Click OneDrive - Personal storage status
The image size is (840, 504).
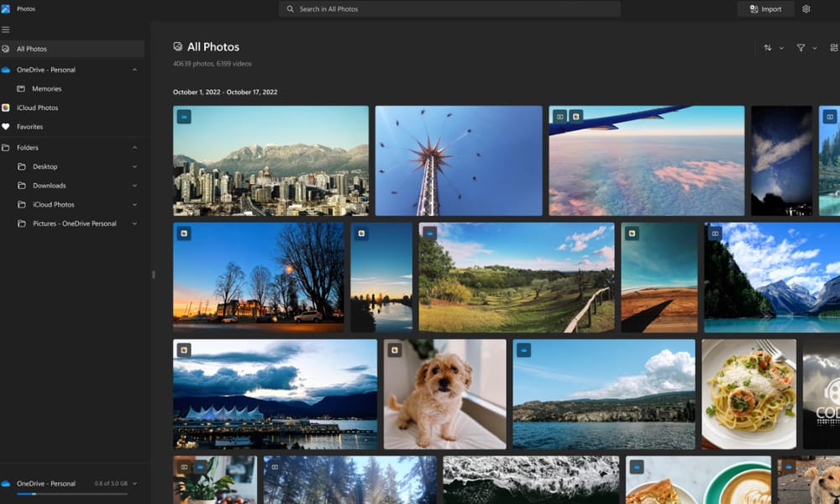click(x=45, y=484)
